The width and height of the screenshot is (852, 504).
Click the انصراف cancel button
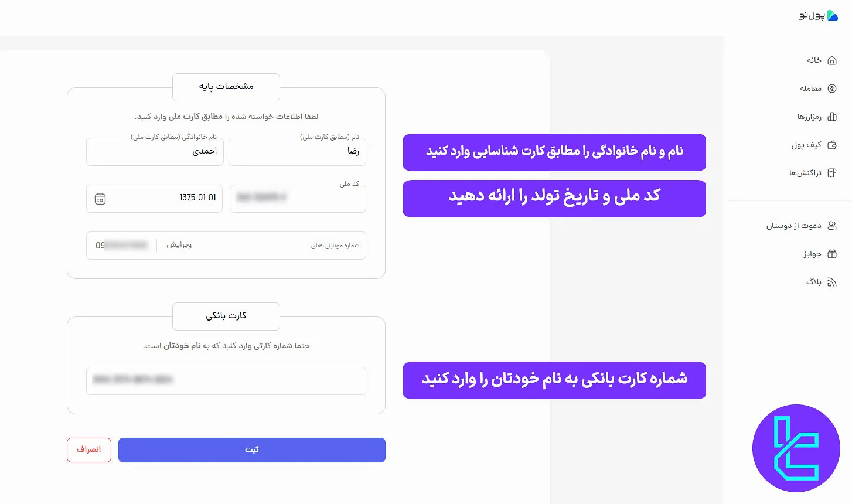[x=88, y=449]
